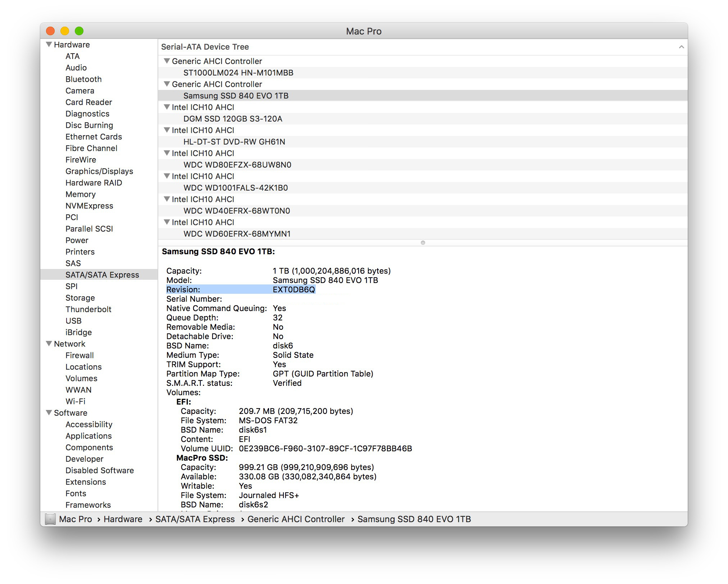Select ATA in the sidebar
This screenshot has width=728, height=584.
(x=73, y=56)
